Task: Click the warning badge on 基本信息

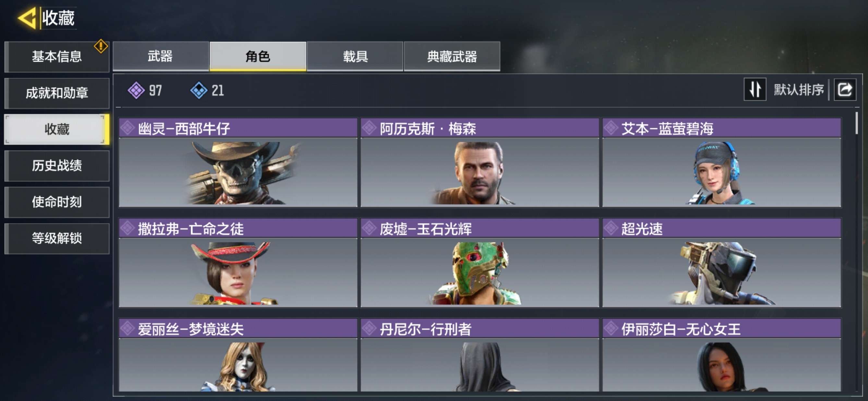Action: 101,46
